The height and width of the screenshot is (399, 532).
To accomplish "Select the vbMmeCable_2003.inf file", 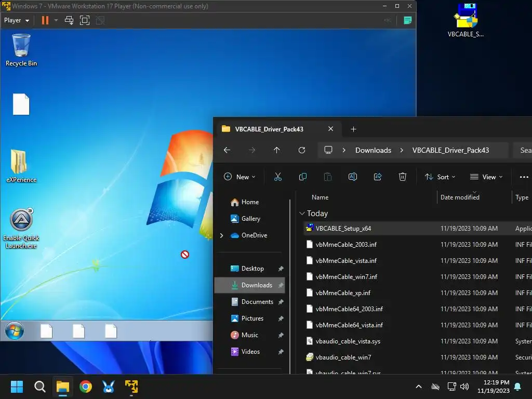I will click(x=417, y=245).
